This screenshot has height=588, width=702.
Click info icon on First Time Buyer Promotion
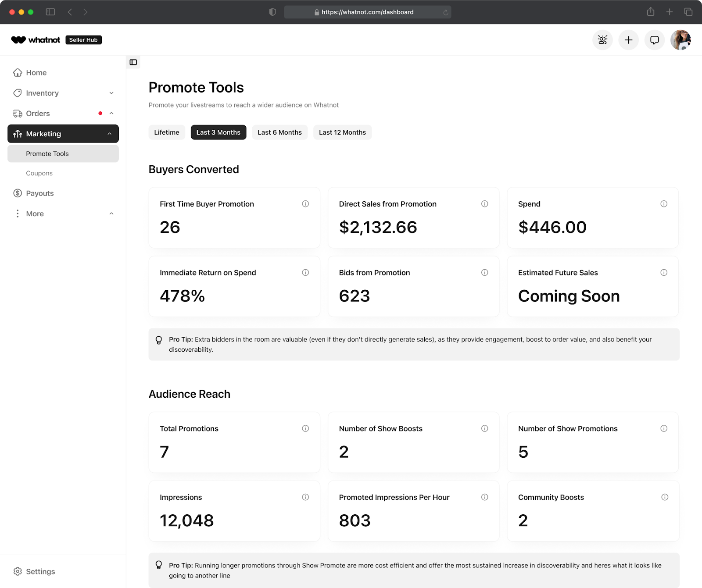click(305, 204)
